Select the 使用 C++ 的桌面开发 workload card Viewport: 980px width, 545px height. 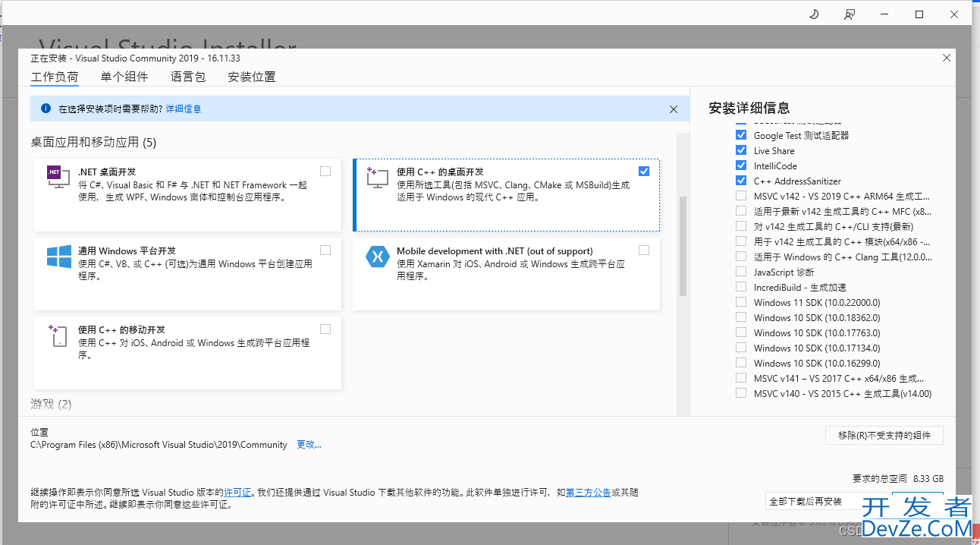pyautogui.click(x=507, y=195)
